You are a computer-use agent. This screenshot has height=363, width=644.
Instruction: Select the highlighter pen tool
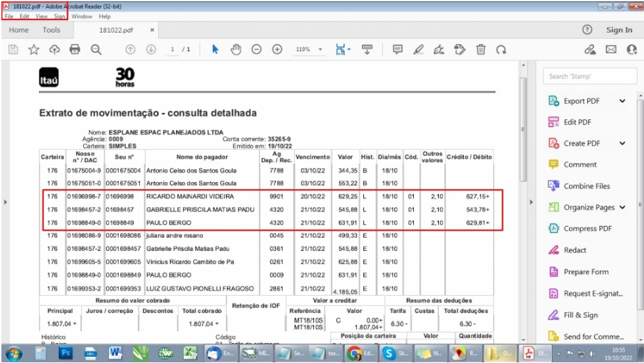pyautogui.click(x=418, y=49)
